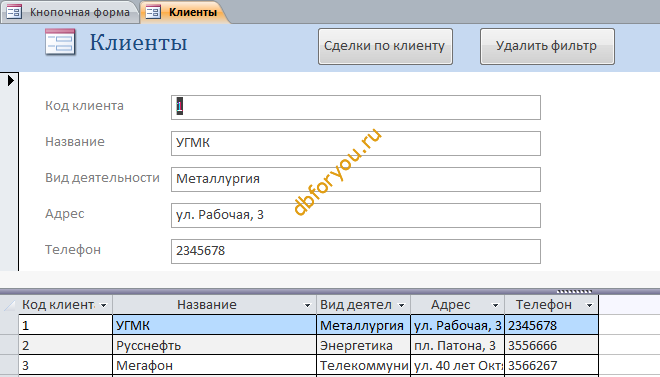Click the large Клиенты form logo icon
660x377 pixels.
60,42
